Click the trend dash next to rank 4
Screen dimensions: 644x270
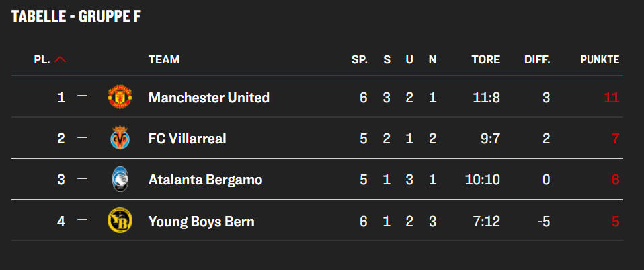tap(83, 220)
